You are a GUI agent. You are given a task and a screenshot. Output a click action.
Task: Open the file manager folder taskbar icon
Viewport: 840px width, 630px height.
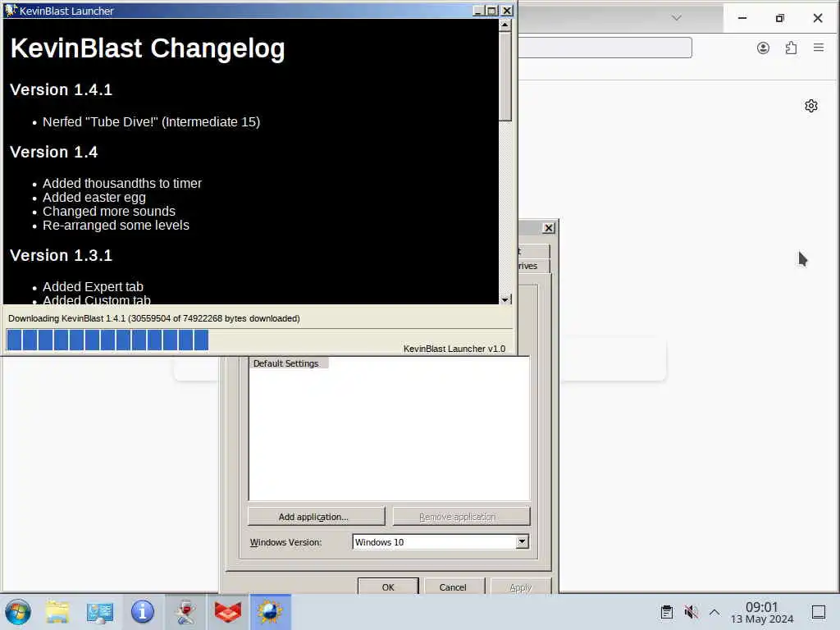57,612
